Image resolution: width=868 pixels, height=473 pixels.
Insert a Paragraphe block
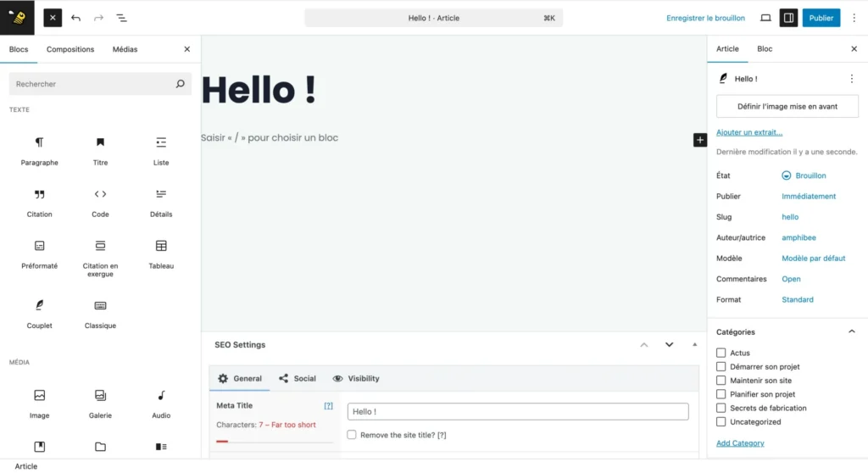tap(39, 151)
